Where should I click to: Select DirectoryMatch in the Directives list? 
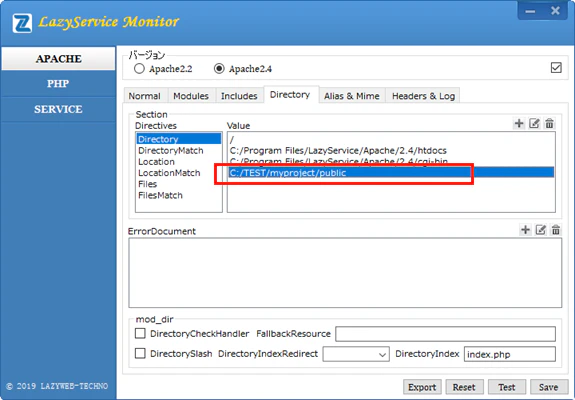[x=179, y=150]
